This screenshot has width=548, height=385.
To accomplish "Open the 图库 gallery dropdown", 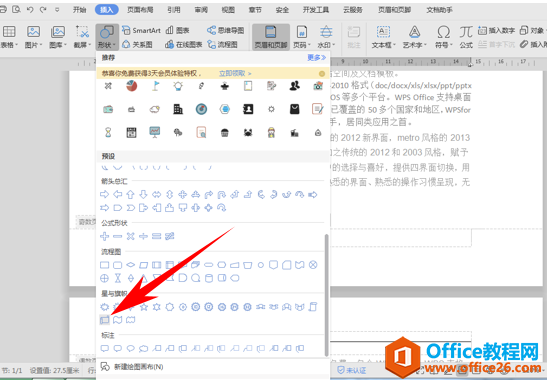I will pos(58,37).
